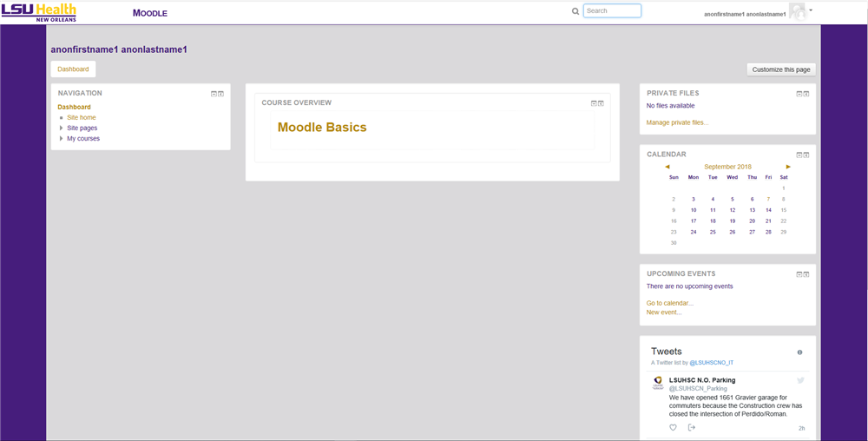Screen dimensions: 868x441
Task: Like the Gravier garage tweet
Action: click(674, 427)
